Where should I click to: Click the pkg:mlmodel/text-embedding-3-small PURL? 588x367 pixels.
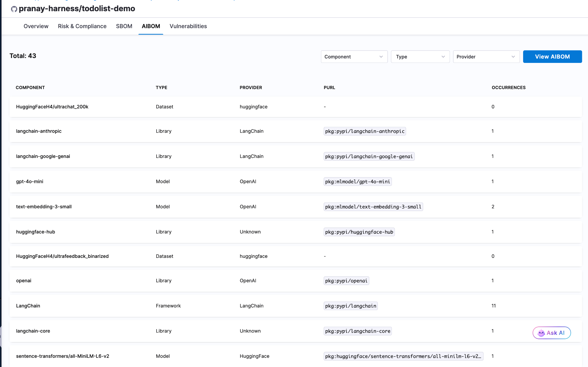[373, 207]
